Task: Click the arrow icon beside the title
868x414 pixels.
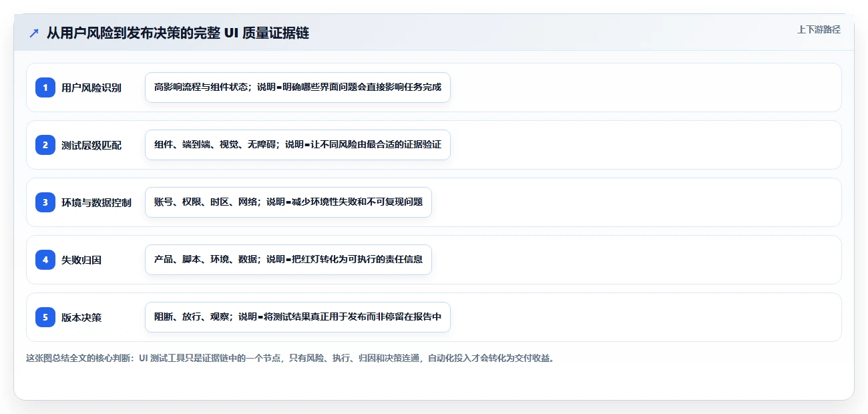Action: (34, 33)
